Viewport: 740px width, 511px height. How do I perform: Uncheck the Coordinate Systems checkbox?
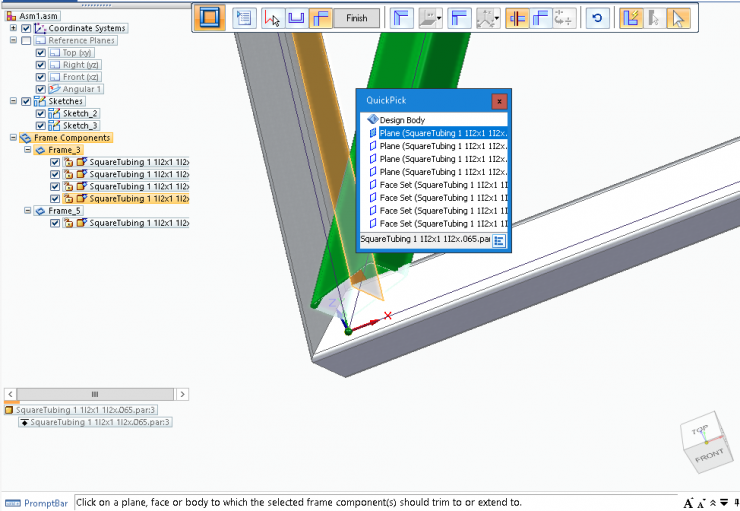[x=26, y=28]
